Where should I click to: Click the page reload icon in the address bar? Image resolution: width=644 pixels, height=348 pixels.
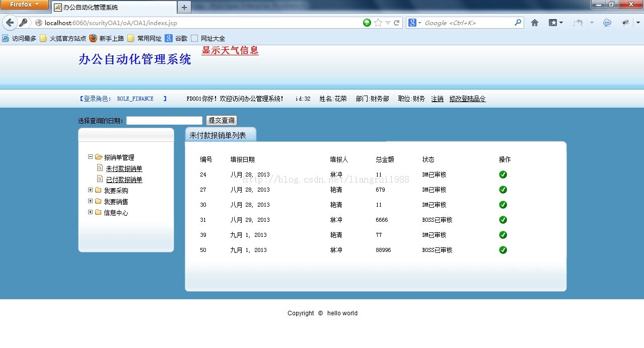click(x=397, y=23)
